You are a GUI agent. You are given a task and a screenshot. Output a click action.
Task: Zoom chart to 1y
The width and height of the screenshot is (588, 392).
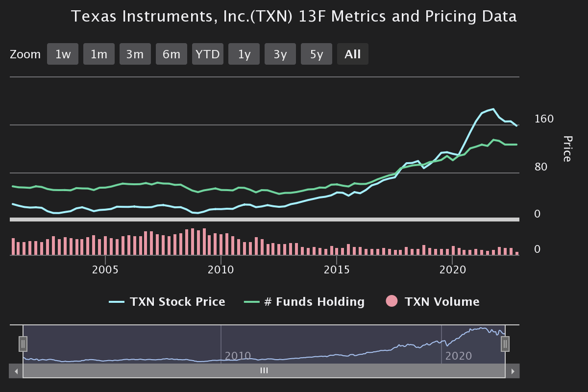[x=244, y=54]
